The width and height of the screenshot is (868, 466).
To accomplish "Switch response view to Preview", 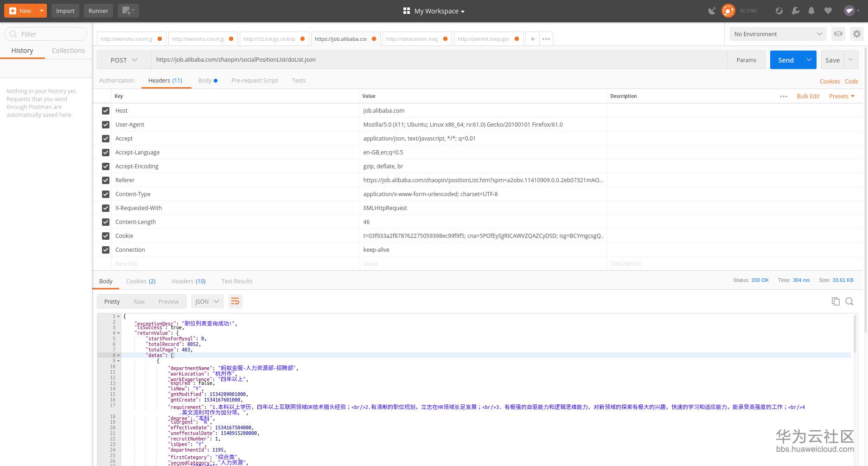I will pos(168,301).
